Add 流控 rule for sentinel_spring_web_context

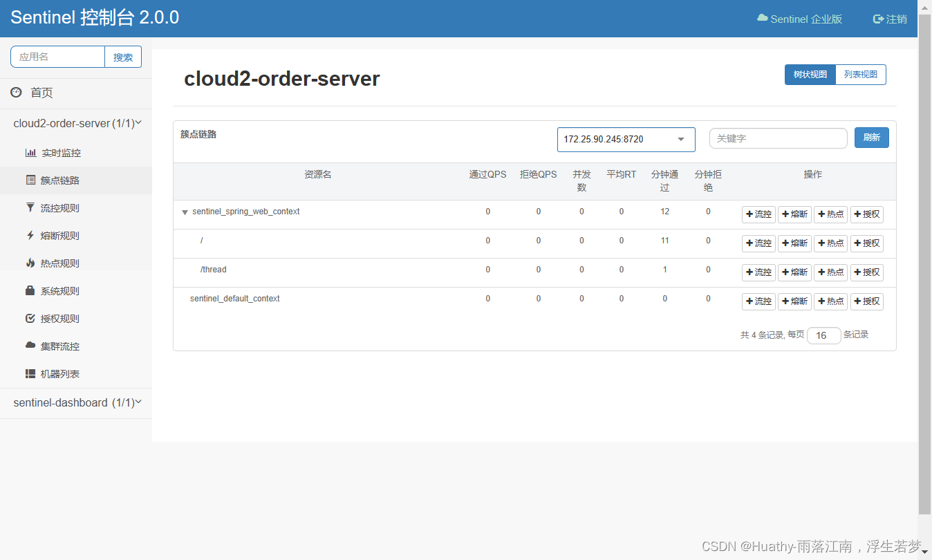pyautogui.click(x=758, y=214)
